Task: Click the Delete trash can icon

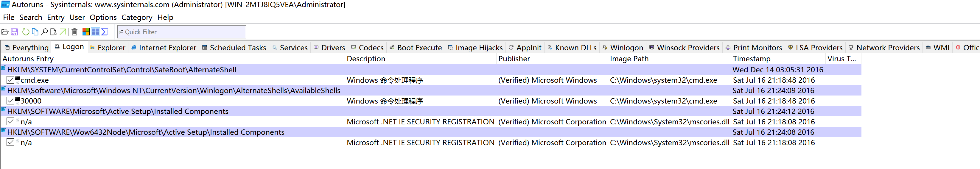Action: [74, 32]
